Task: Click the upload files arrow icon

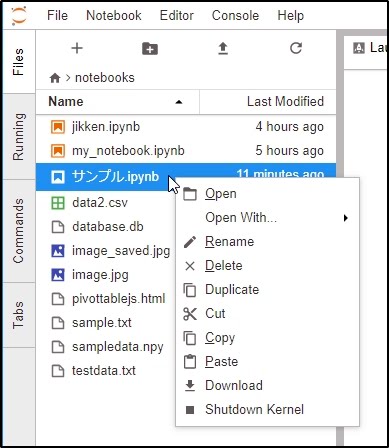Action: coord(223,49)
